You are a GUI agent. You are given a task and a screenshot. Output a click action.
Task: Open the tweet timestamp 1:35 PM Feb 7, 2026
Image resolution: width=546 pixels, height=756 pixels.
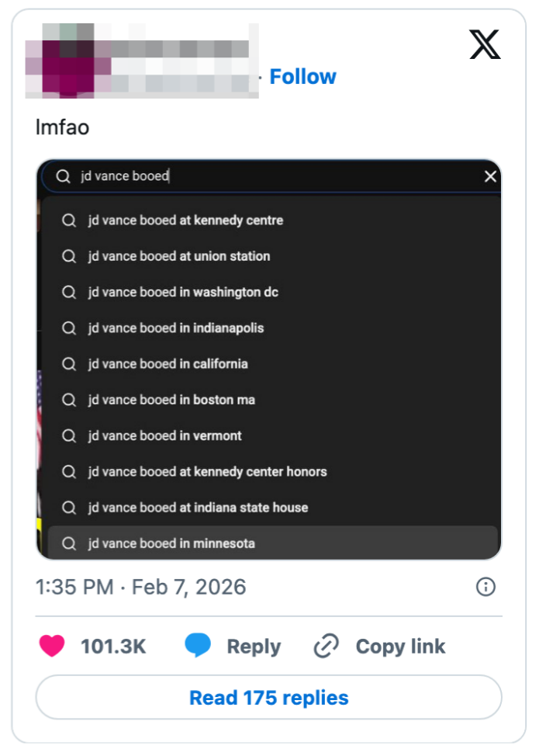click(140, 587)
